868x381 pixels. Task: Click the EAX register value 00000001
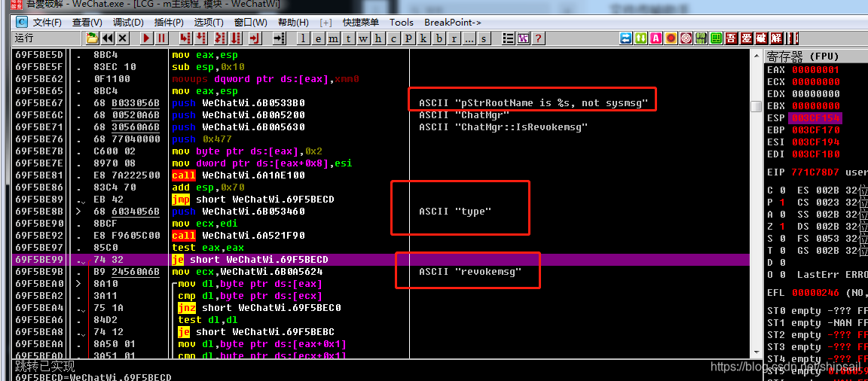click(815, 70)
